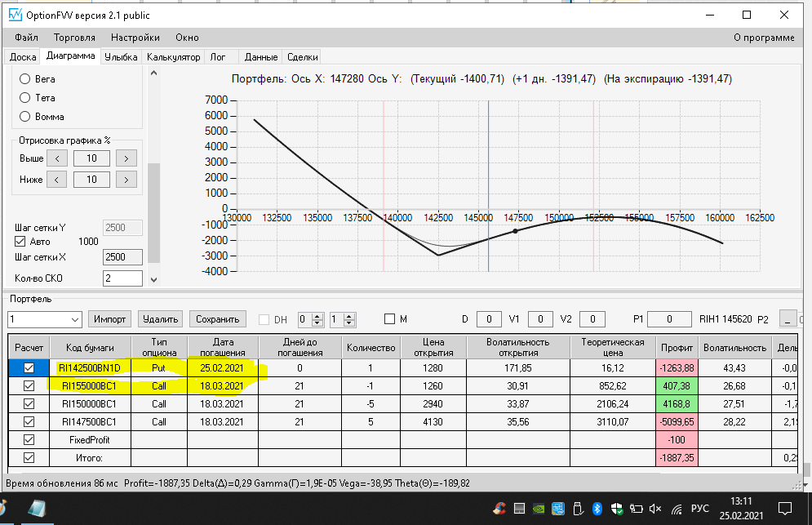The image size is (812, 525).
Task: Open the CCleaner tray icon
Action: (x=499, y=509)
